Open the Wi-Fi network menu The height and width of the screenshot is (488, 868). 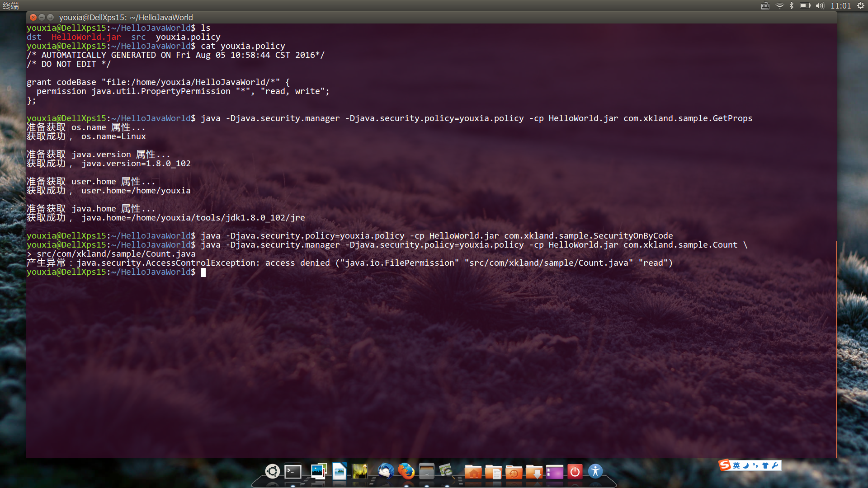779,6
